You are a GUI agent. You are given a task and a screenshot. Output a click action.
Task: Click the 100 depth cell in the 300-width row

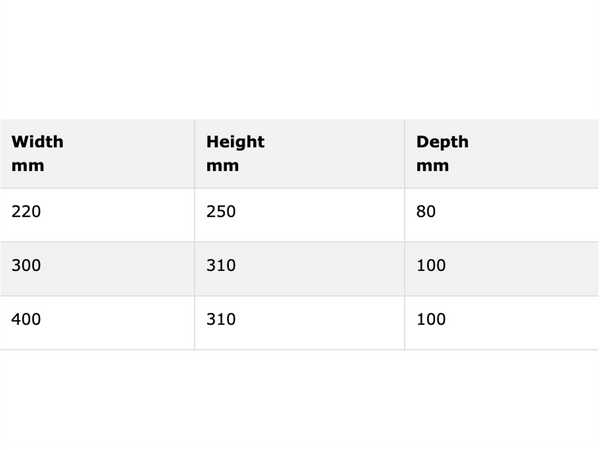(x=502, y=269)
